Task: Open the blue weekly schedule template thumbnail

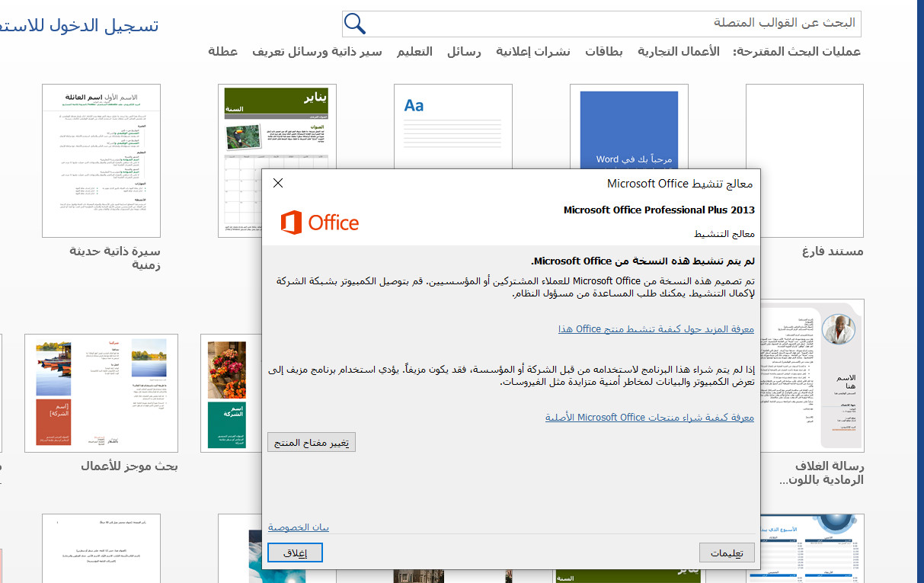Action: point(812,548)
